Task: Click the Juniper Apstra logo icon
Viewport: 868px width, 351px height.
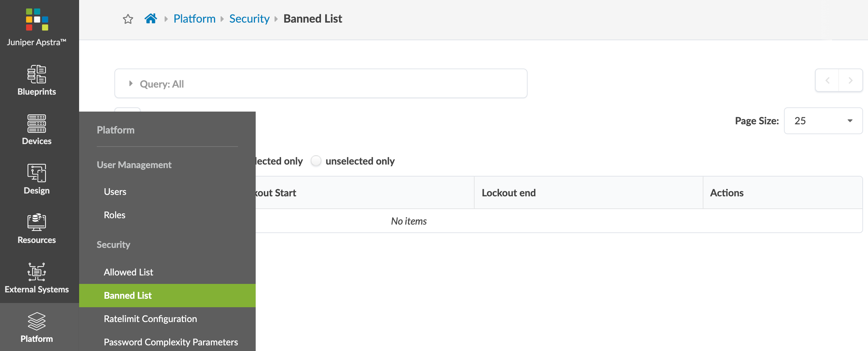Action: [37, 20]
